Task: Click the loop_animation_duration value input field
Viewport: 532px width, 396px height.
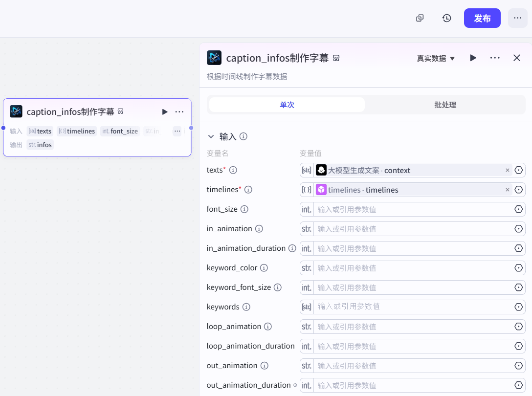Action: pos(413,346)
